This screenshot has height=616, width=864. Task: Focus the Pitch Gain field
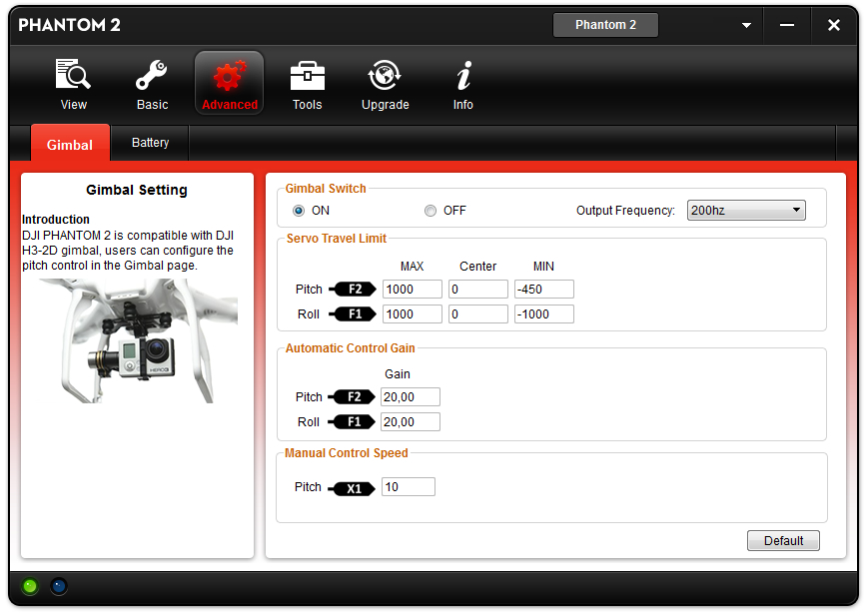coord(411,396)
